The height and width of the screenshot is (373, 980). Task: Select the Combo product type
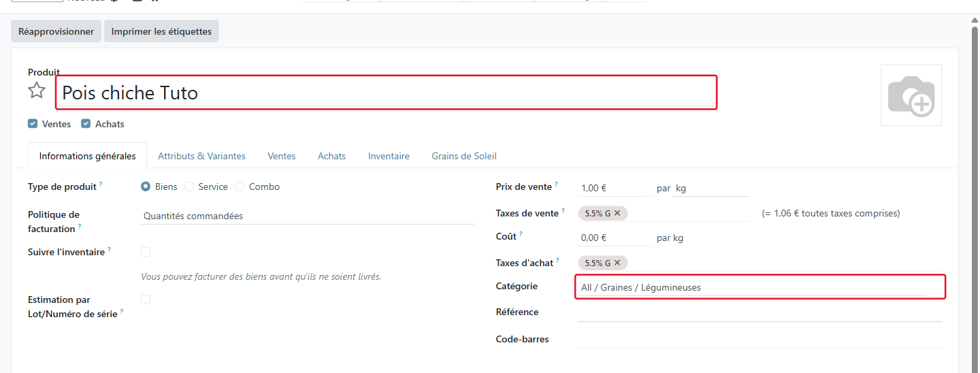coord(240,186)
